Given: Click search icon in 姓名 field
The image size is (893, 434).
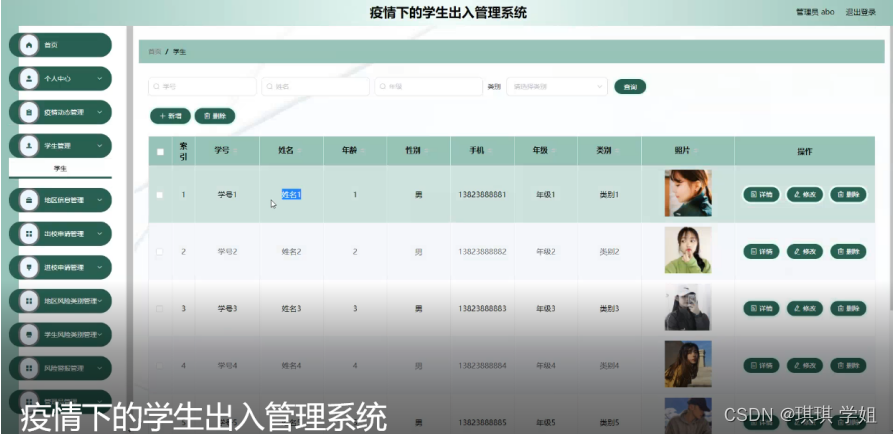Looking at the screenshot, I should [x=270, y=87].
